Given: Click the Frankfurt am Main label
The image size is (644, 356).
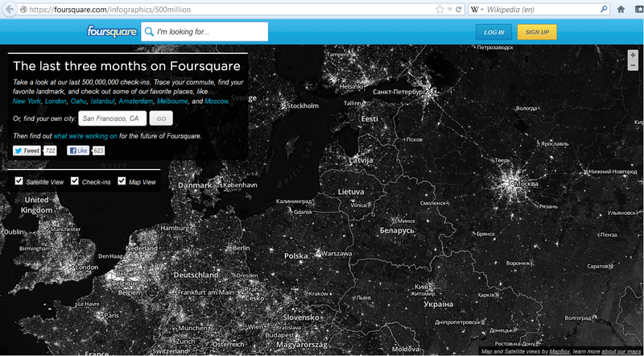Looking at the screenshot, I should [205, 292].
